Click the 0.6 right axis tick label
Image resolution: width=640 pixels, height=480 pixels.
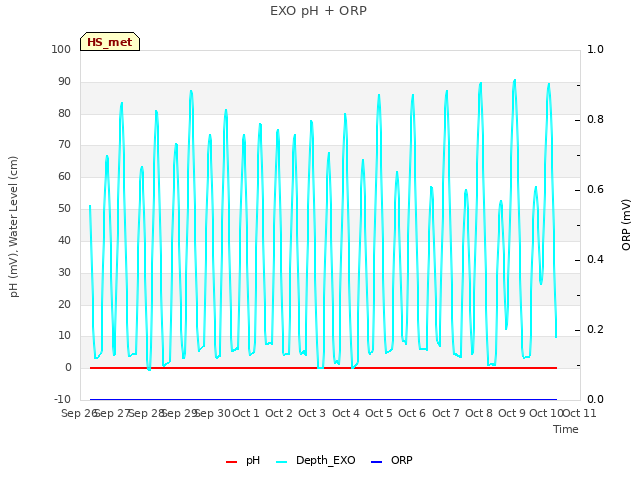coord(595,189)
